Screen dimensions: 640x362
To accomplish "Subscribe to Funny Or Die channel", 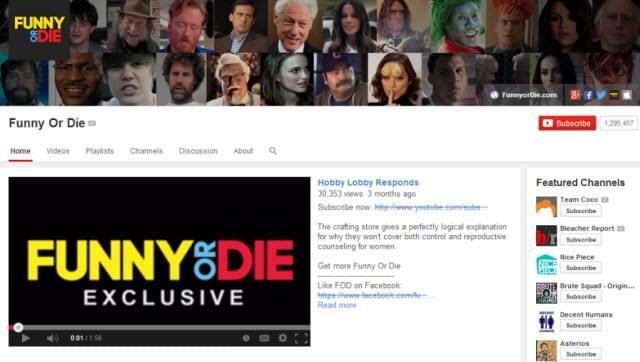I will tap(567, 123).
